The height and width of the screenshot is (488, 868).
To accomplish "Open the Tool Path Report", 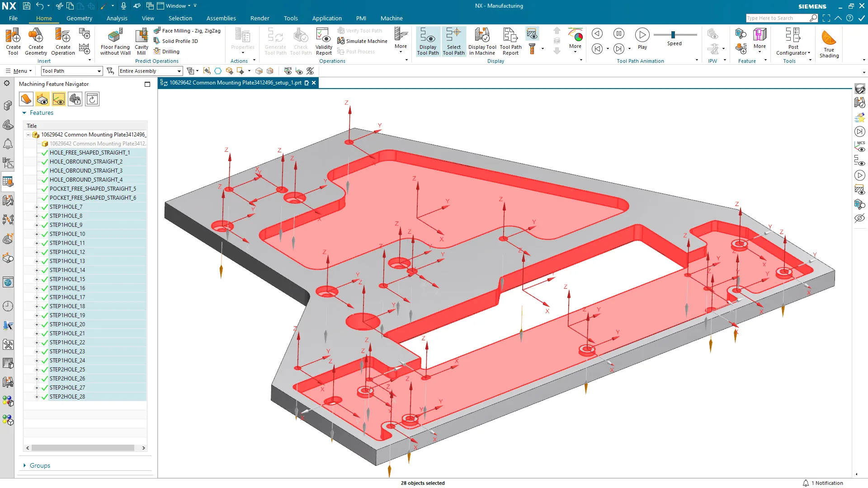I will point(510,36).
